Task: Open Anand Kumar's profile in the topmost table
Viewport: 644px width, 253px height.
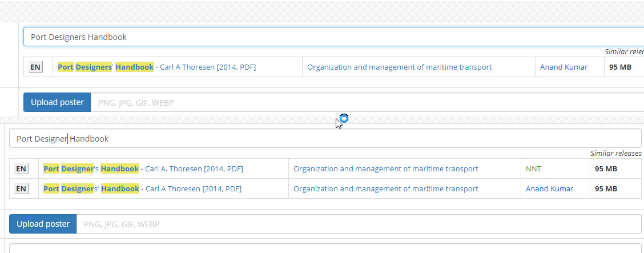Action: [563, 67]
